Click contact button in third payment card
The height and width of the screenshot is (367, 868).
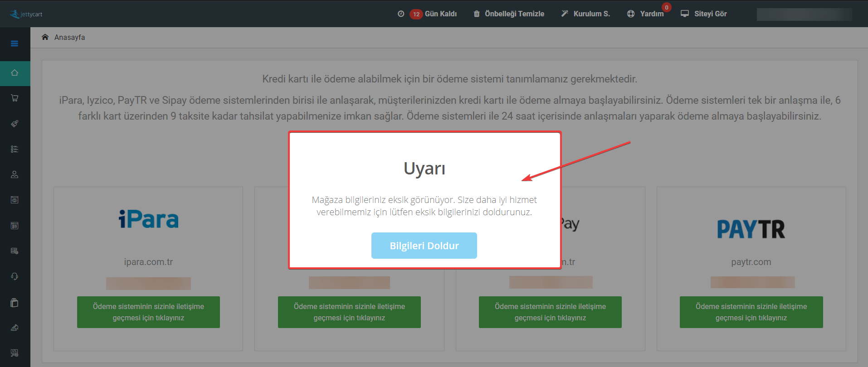(x=550, y=312)
